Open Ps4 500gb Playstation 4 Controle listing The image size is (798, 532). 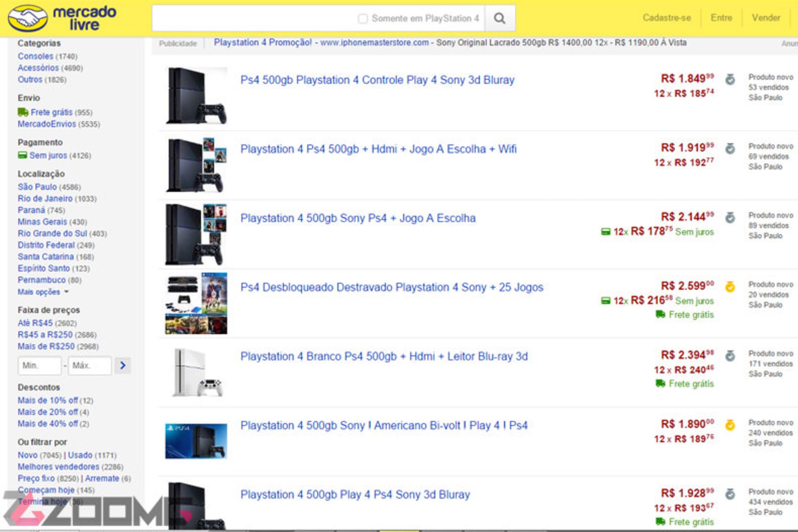pos(377,80)
